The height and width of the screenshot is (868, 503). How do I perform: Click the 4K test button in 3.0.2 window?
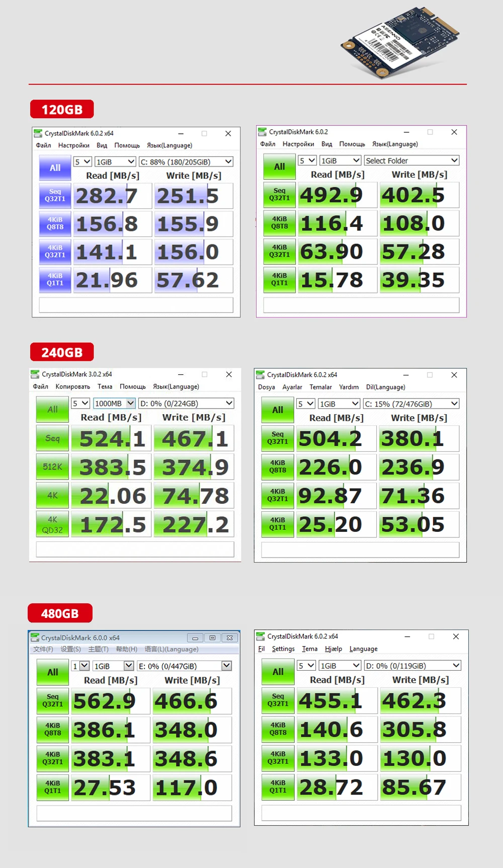[x=52, y=495]
